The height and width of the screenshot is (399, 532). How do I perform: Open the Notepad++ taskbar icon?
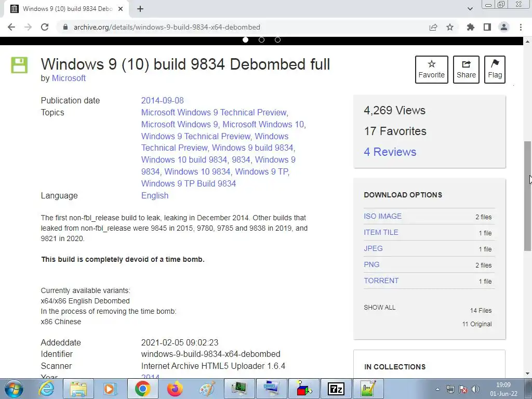(368, 389)
